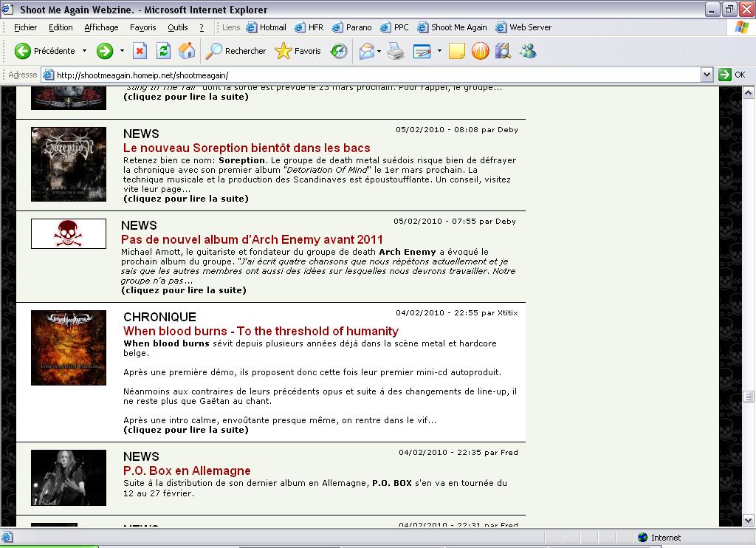Open the Affichage menu

pyautogui.click(x=101, y=27)
